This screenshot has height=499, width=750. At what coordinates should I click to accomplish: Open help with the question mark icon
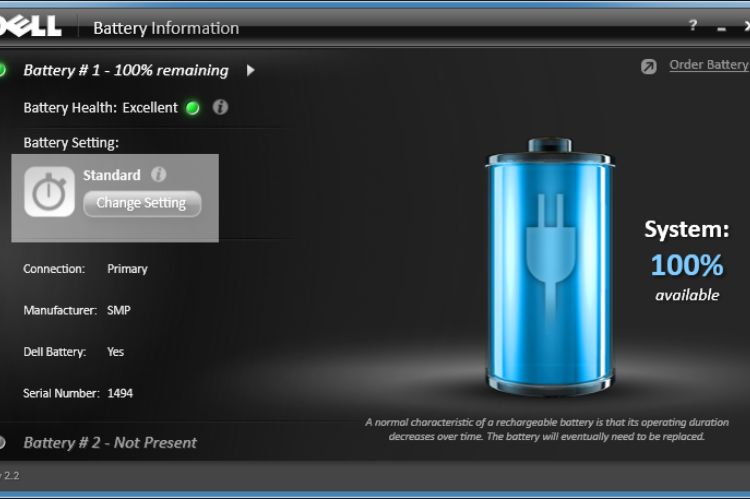(x=693, y=25)
